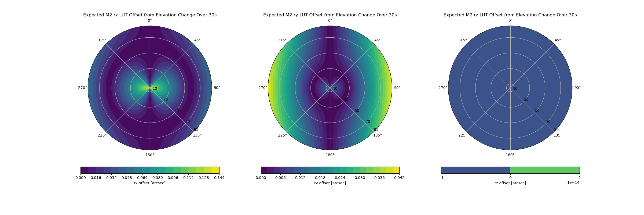Click the 0.042 tick on ry colorbar
644x215 pixels.
[399, 178]
